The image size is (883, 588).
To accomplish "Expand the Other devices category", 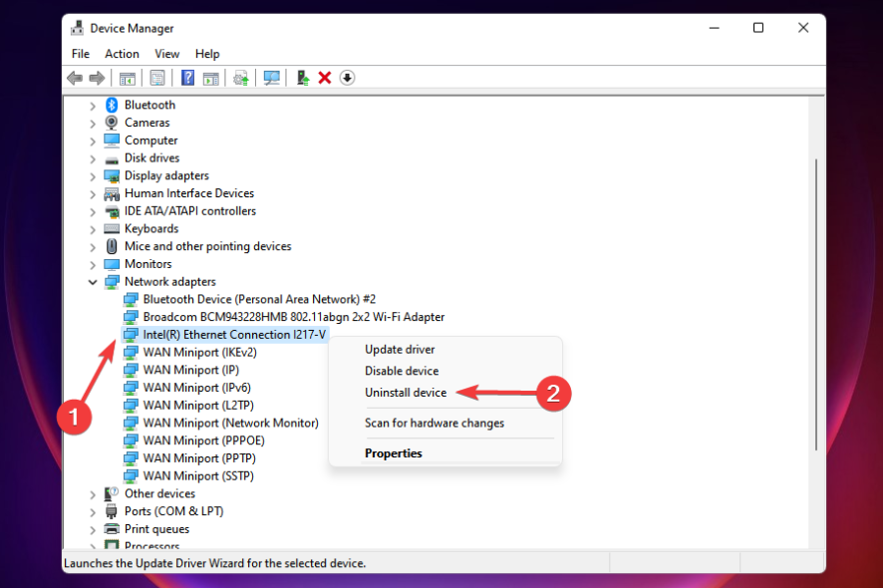I will point(93,492).
